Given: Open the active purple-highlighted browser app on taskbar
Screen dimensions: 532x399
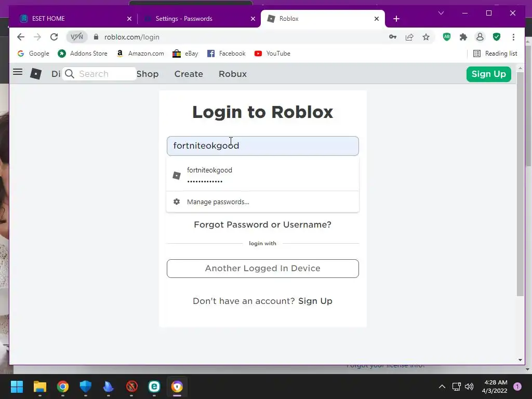Looking at the screenshot, I should (177, 387).
